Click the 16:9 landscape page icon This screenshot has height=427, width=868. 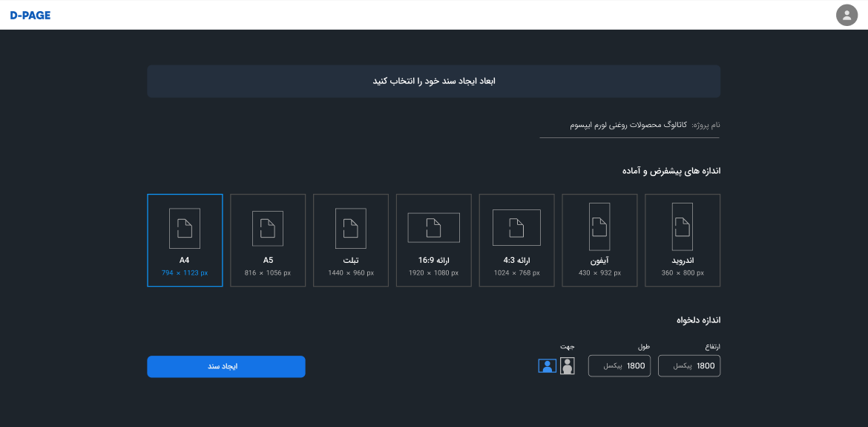pos(434,228)
